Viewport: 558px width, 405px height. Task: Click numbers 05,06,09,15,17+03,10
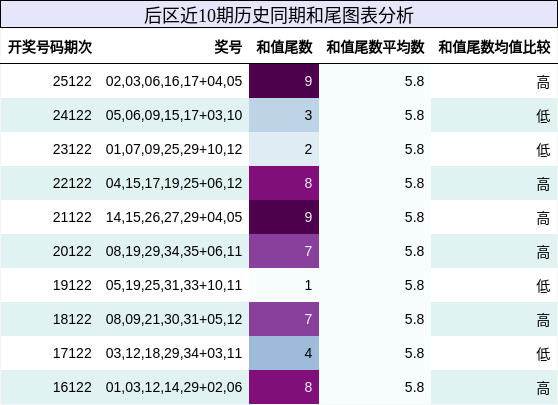coord(174,115)
